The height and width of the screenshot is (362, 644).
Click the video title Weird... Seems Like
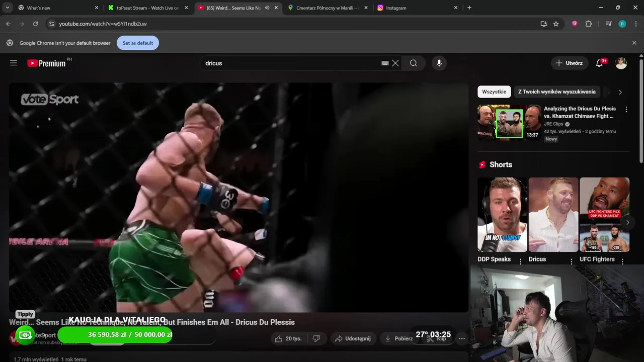(x=152, y=322)
